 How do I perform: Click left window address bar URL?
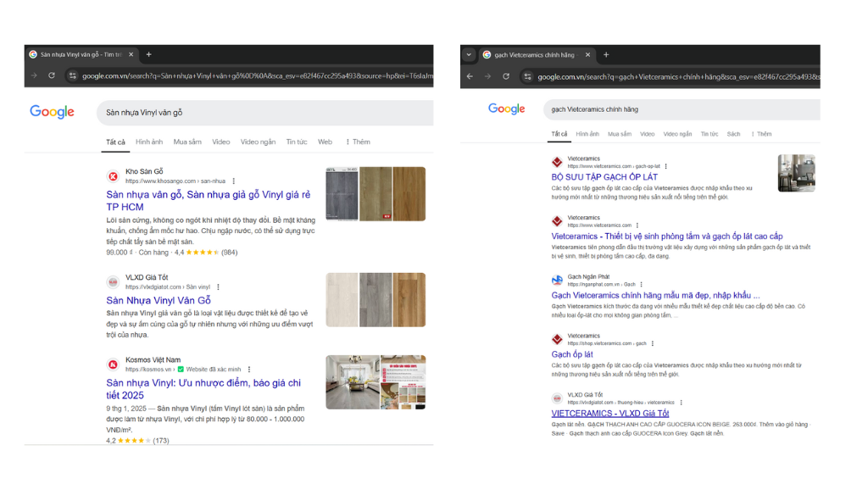[x=258, y=75]
